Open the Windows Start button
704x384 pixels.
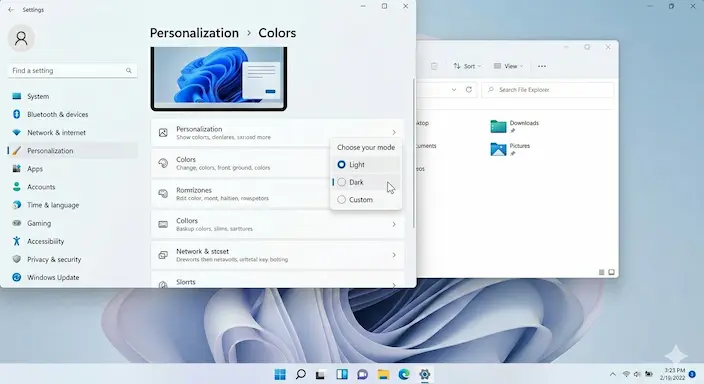point(280,374)
